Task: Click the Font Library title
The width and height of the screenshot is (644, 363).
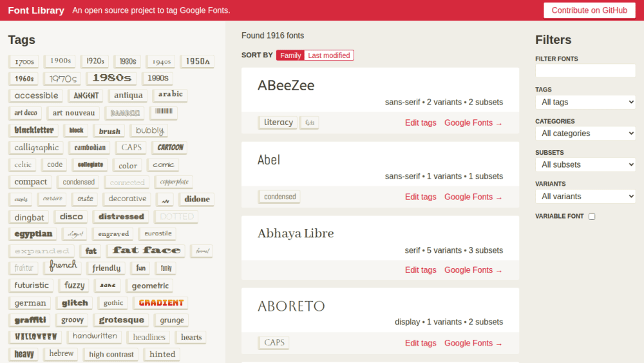Action: (x=36, y=10)
